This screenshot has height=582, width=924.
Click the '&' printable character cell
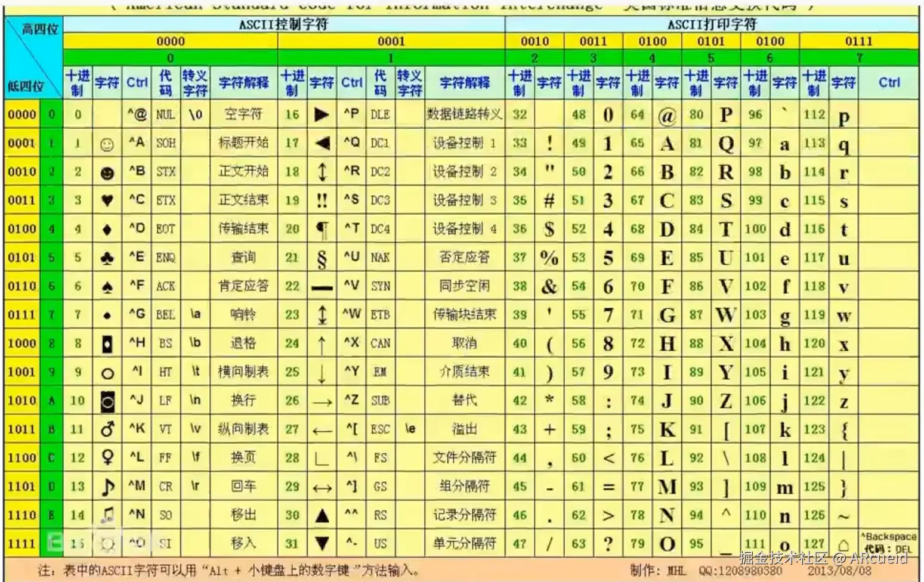point(549,286)
